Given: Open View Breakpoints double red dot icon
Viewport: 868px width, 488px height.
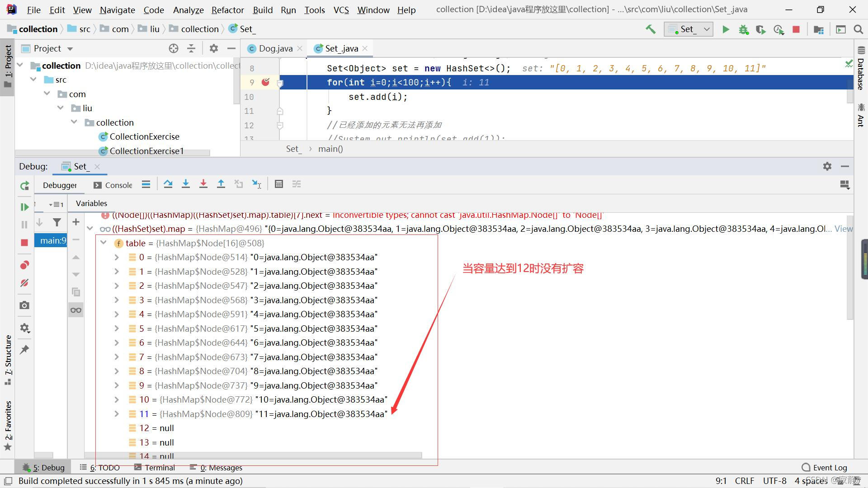Looking at the screenshot, I should coord(24,265).
